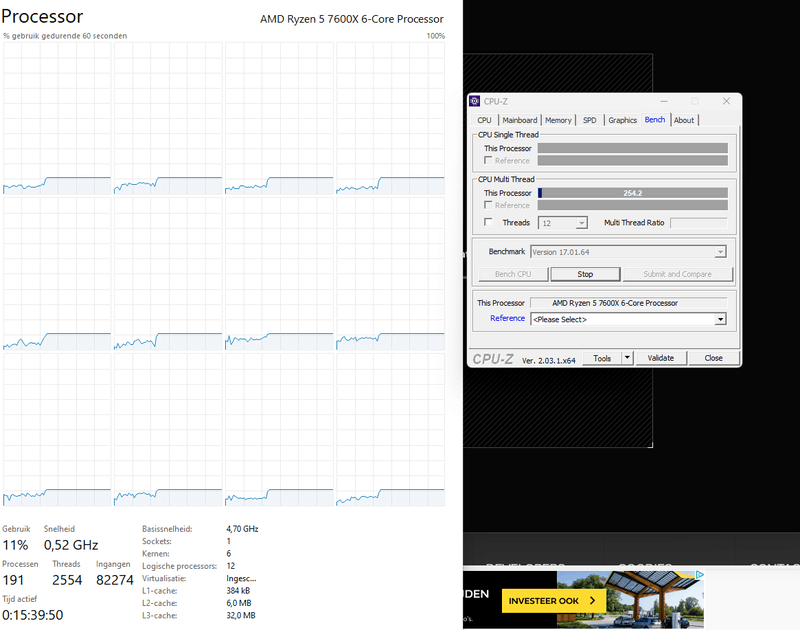This screenshot has height=630, width=800.
Task: Click the Single Thread This Processor bar
Action: point(633,148)
